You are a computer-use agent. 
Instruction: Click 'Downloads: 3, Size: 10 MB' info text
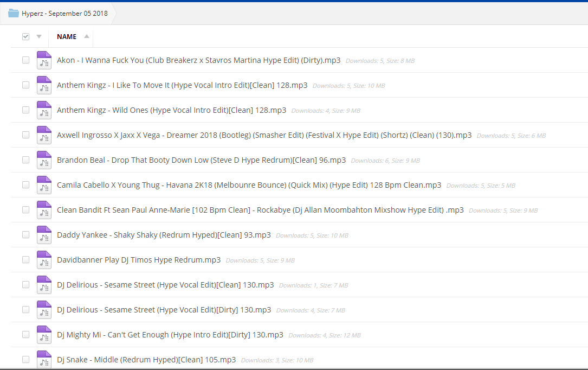click(x=277, y=360)
